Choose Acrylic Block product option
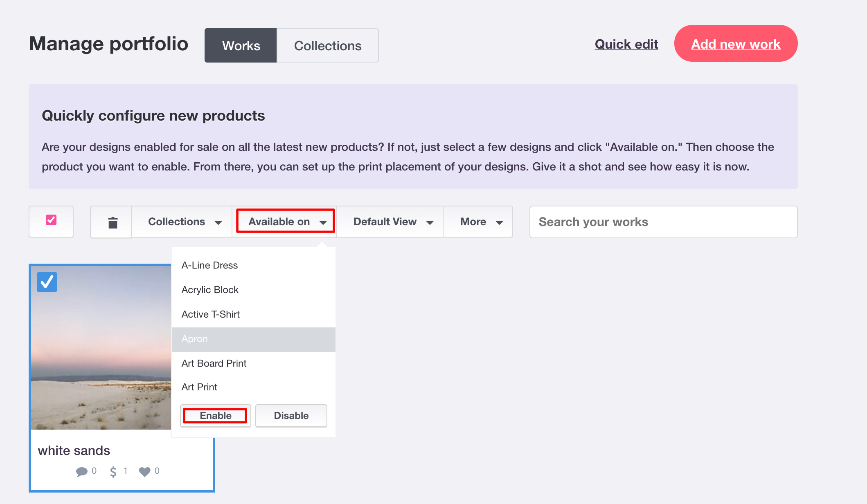This screenshot has width=867, height=504. point(254,290)
